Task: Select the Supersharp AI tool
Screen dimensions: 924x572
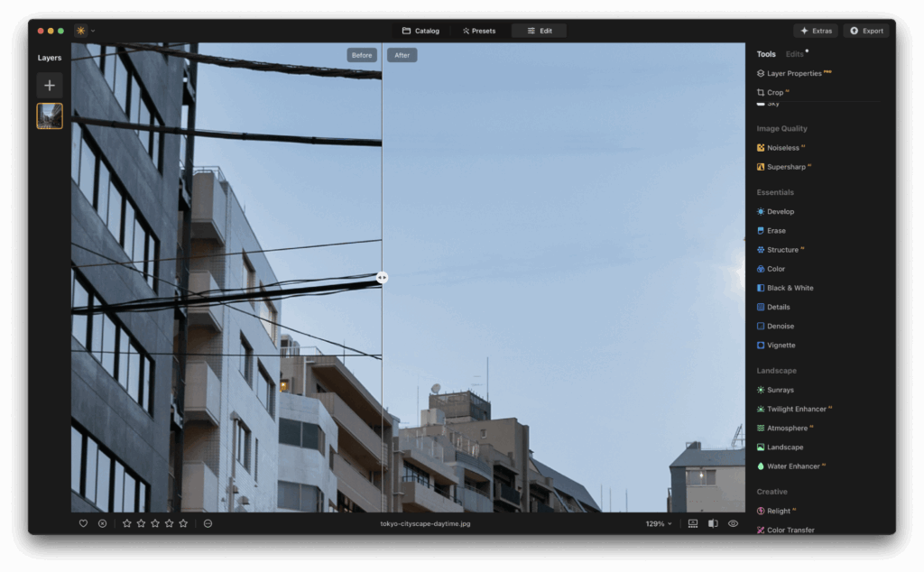Action: pyautogui.click(x=786, y=166)
